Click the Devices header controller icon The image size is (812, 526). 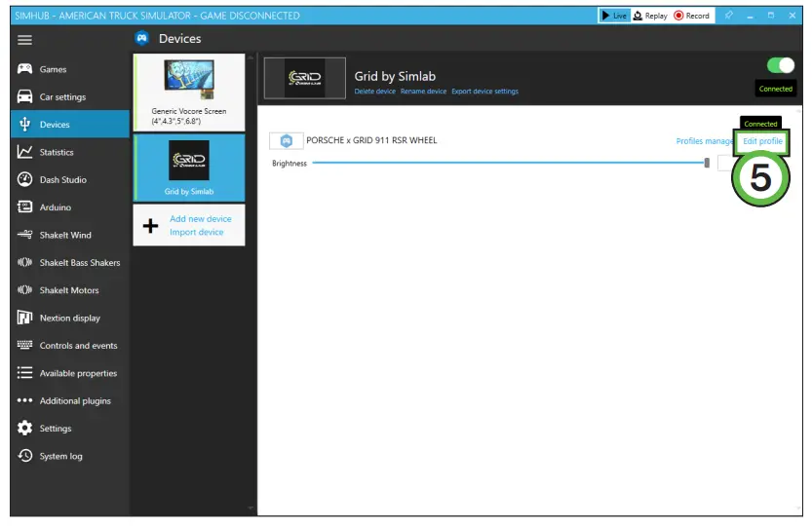coord(141,38)
